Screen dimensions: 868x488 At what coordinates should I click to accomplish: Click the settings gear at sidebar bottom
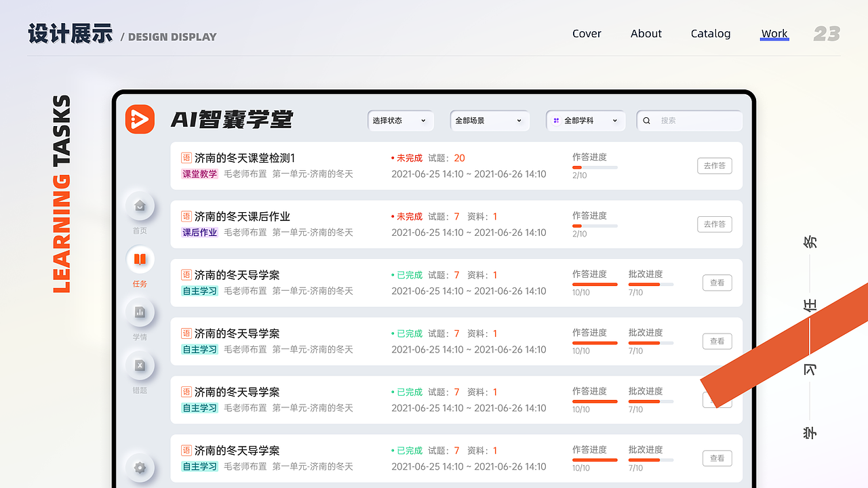(x=140, y=468)
